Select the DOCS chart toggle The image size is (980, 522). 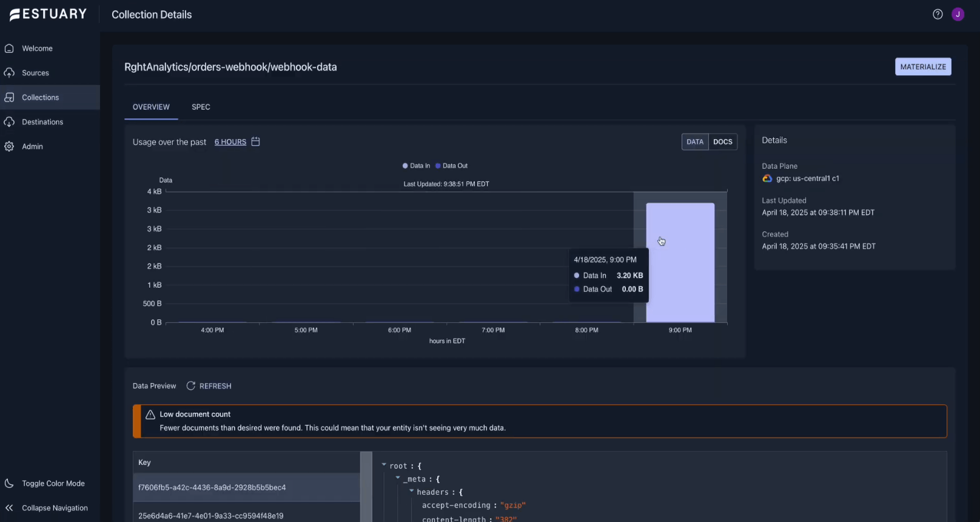click(x=723, y=142)
